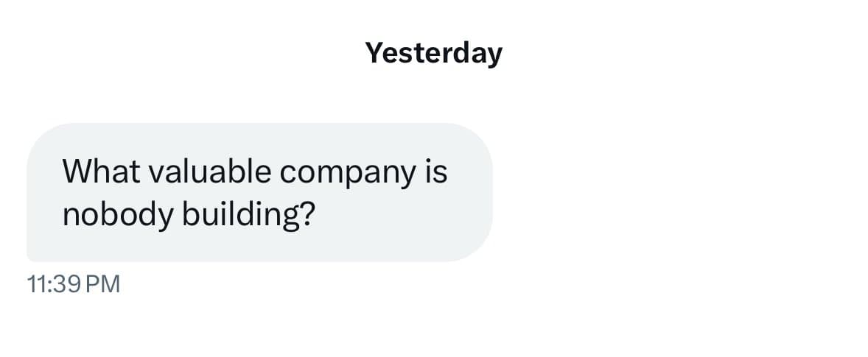Image resolution: width=868 pixels, height=357 pixels.
Task: Click empty bubble space right of "building?"
Action: click(398, 217)
